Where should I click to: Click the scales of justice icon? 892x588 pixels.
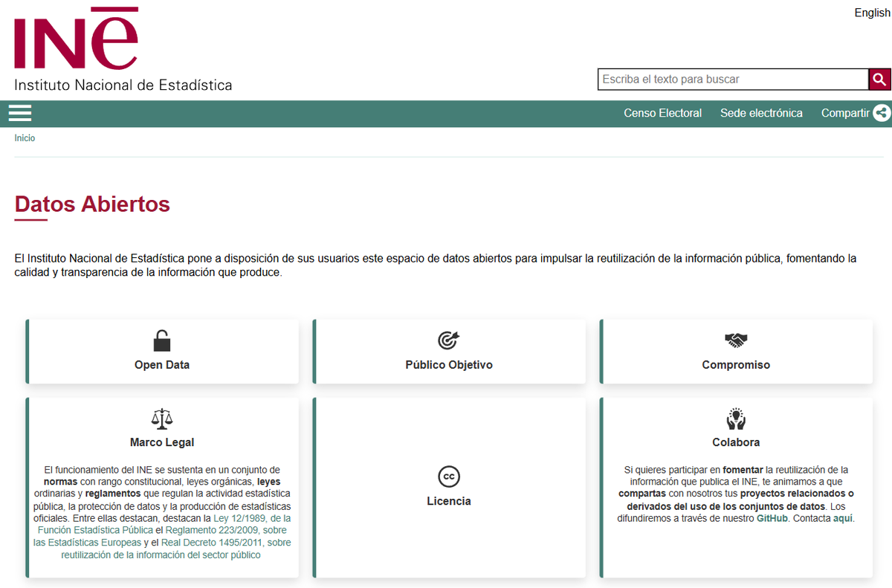[162, 419]
